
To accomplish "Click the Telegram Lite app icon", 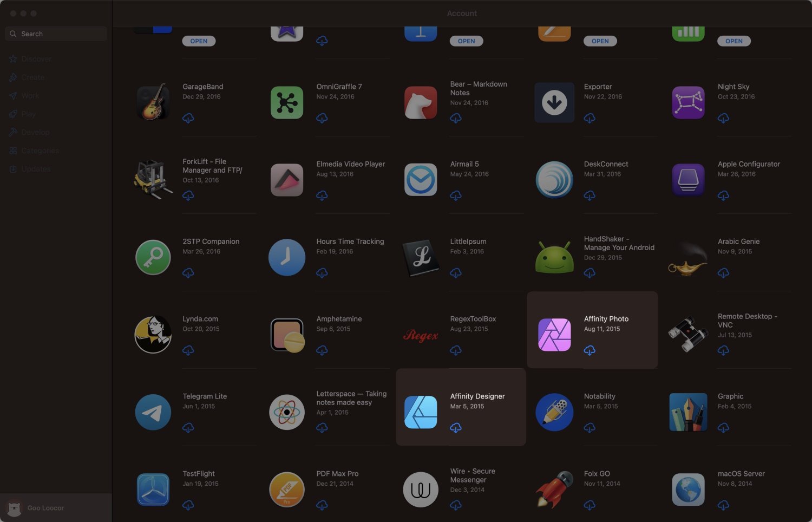I will coord(153,412).
